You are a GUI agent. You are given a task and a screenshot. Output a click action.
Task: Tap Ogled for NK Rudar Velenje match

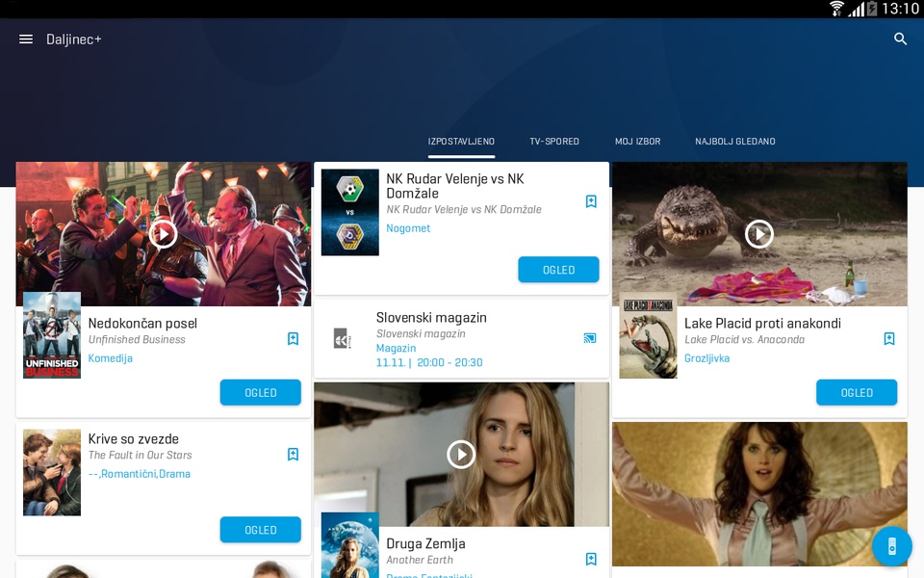click(558, 270)
